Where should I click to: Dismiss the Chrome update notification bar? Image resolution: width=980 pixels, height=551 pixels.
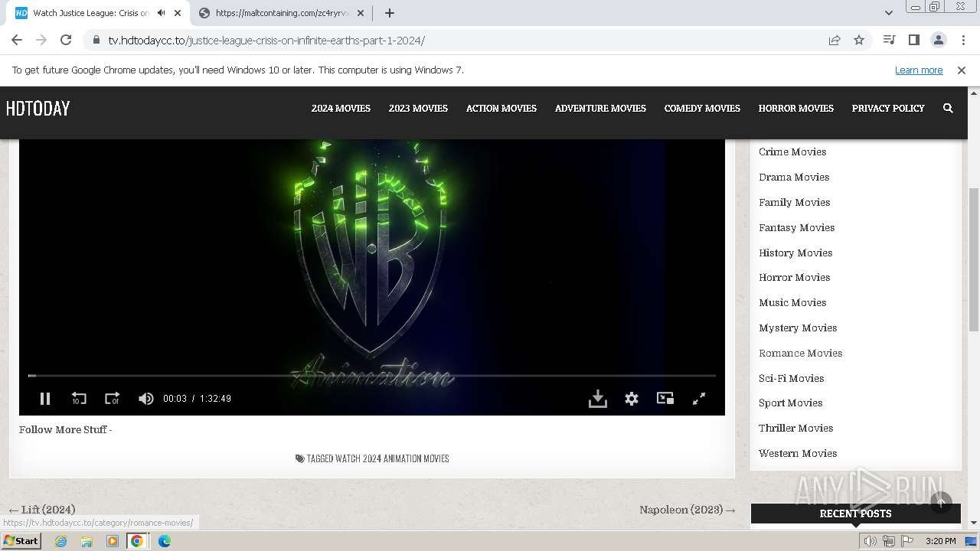point(962,70)
